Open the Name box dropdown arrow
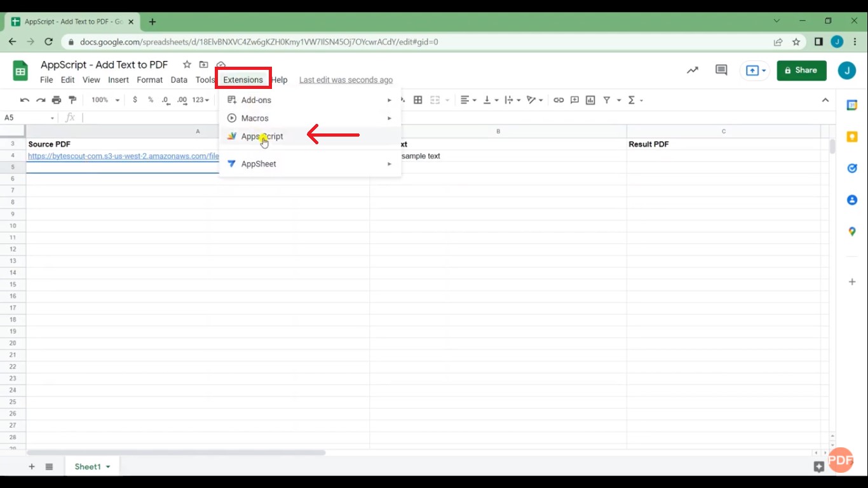This screenshot has width=868, height=488. 52,118
